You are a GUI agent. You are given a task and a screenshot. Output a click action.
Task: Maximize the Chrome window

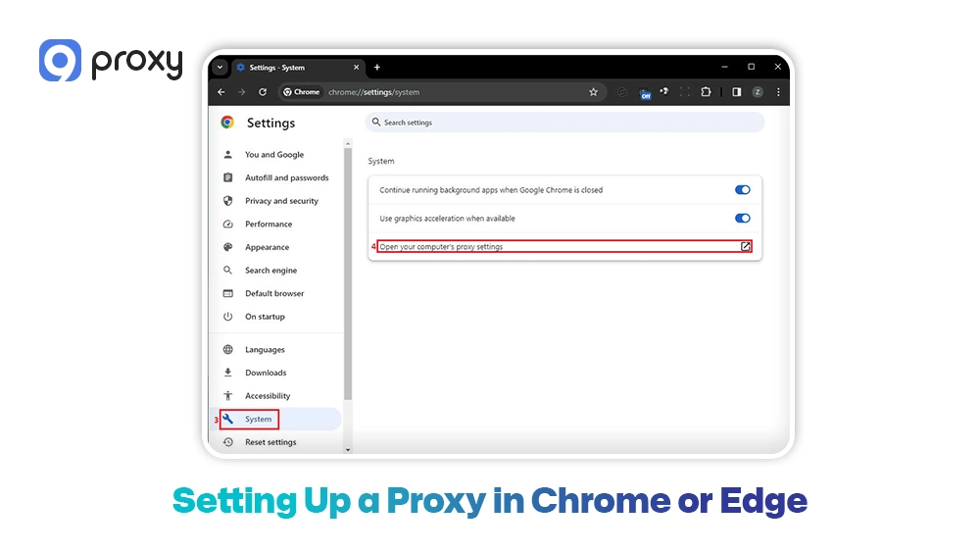pyautogui.click(x=752, y=67)
